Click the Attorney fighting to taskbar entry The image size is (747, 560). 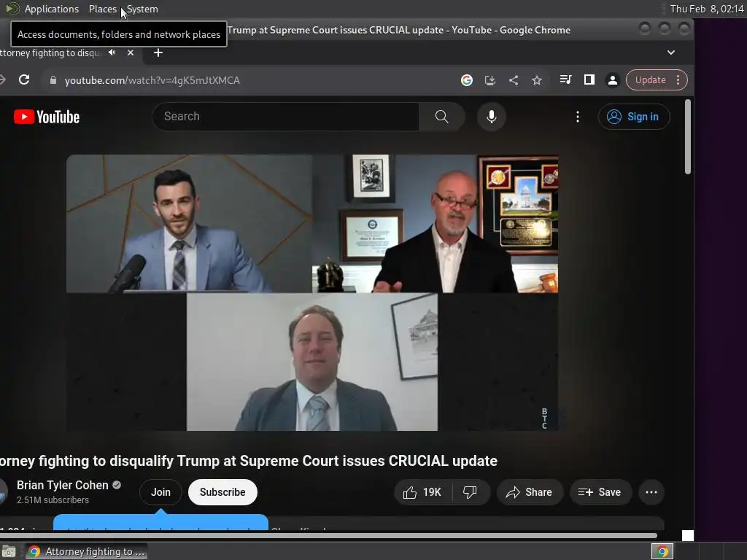point(87,551)
